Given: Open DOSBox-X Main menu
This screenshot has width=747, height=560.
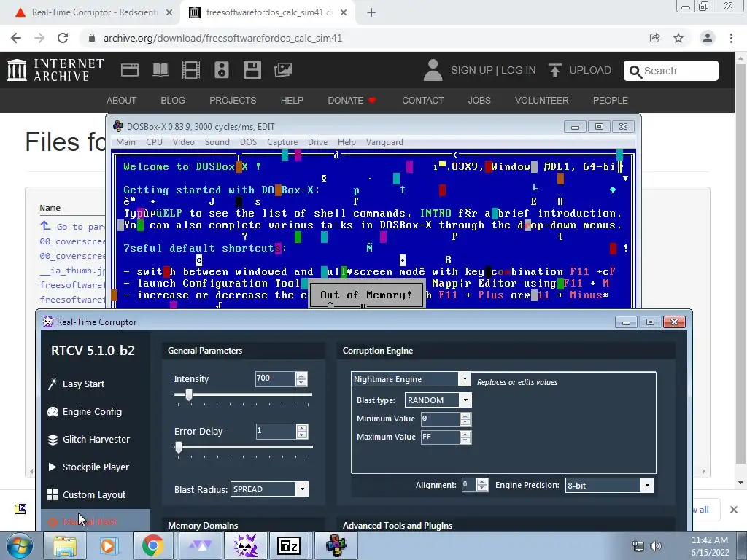Looking at the screenshot, I should coord(125,142).
